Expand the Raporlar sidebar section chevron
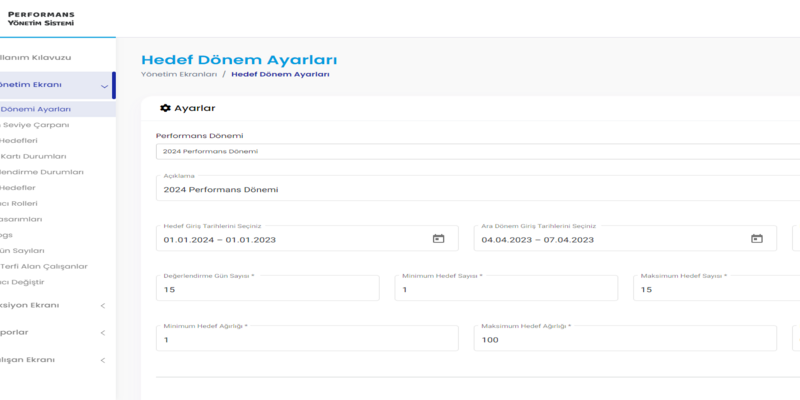 (102, 332)
